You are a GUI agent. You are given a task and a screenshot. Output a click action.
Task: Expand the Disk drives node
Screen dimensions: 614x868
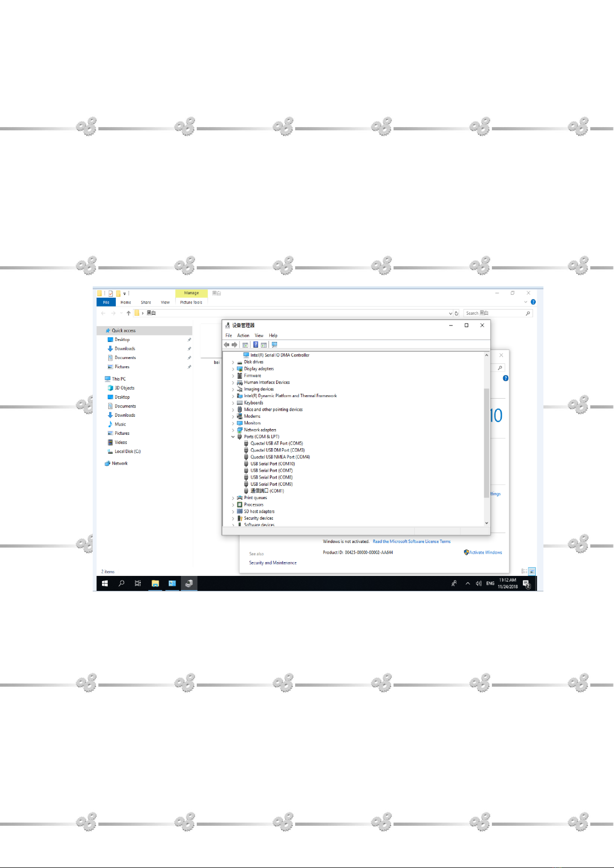pyautogui.click(x=233, y=362)
